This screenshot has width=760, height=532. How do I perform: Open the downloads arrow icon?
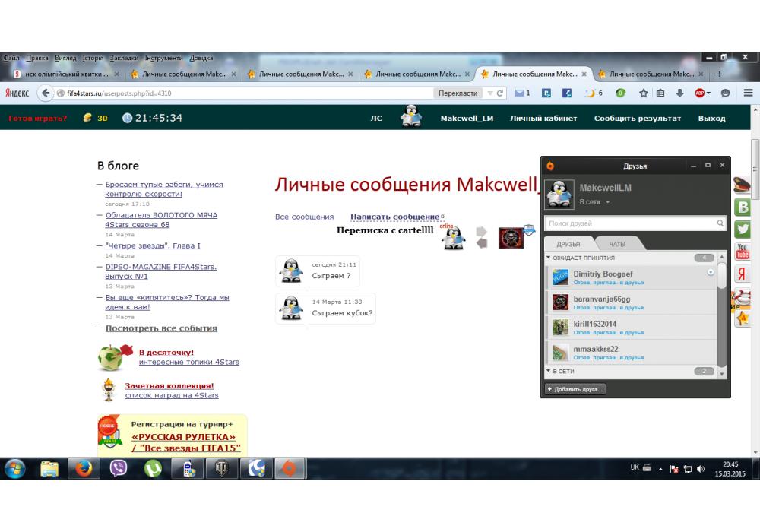[x=679, y=93]
